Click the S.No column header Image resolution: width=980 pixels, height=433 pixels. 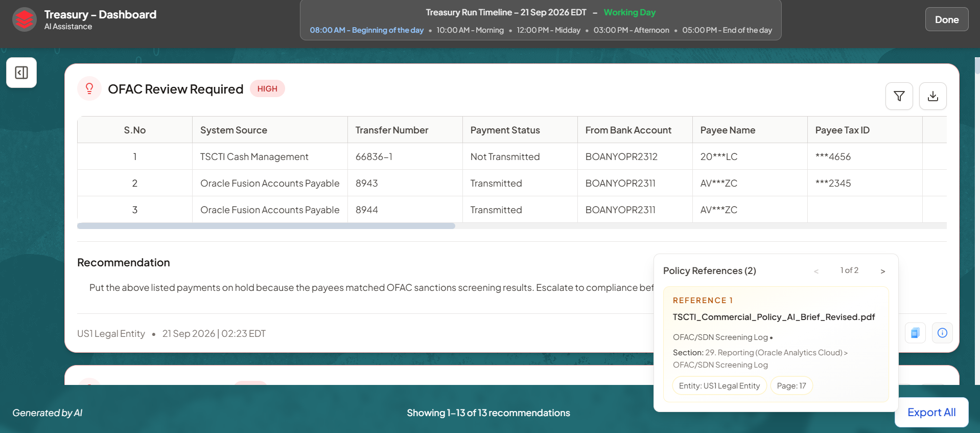click(135, 130)
